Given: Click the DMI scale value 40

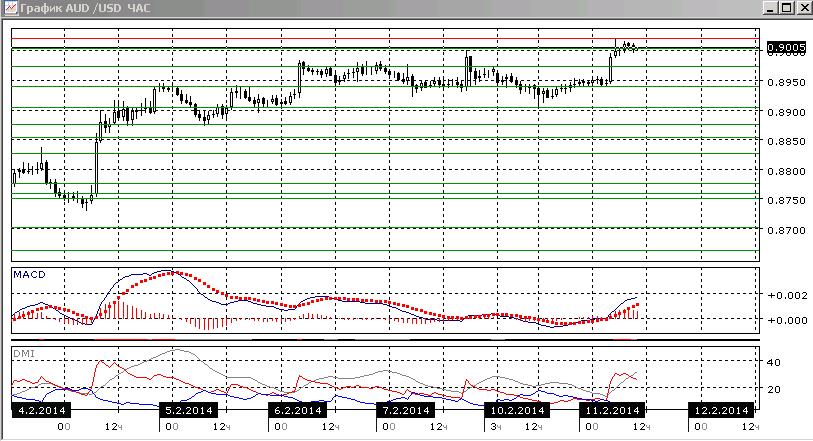Looking at the screenshot, I should (773, 362).
